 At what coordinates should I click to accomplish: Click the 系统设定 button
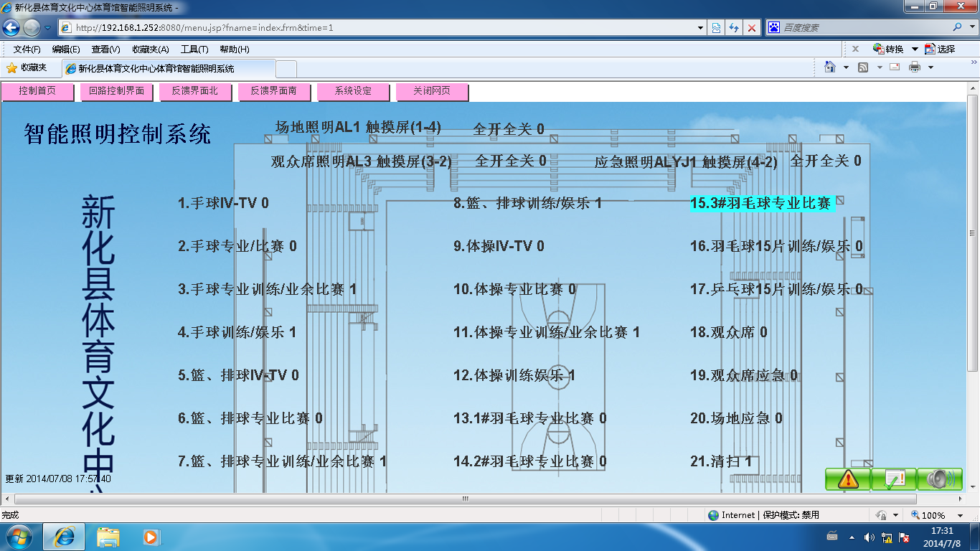(353, 91)
